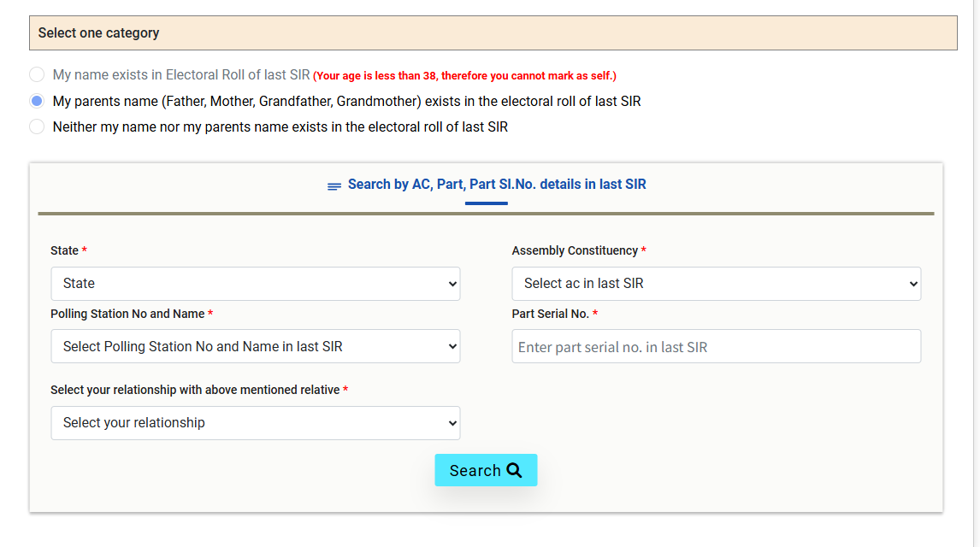The image size is (980, 547).
Task: Click 'Select your relationship with above' label
Action: click(x=195, y=390)
